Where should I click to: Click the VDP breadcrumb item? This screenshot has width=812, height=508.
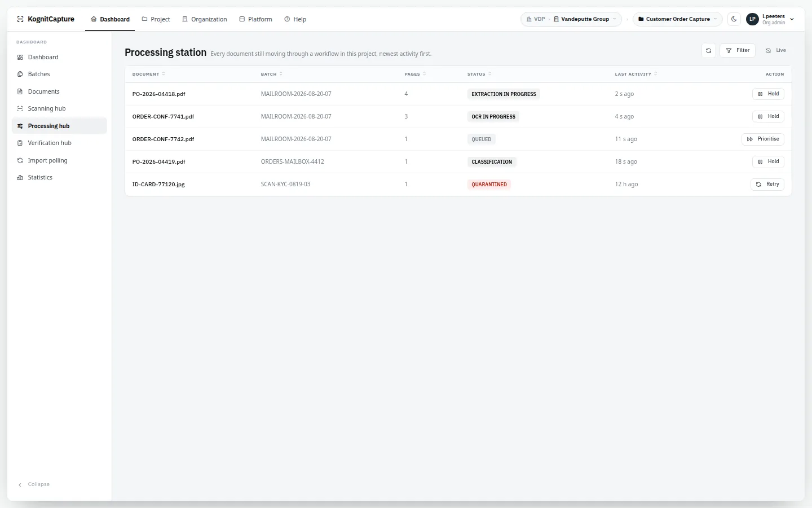536,19
